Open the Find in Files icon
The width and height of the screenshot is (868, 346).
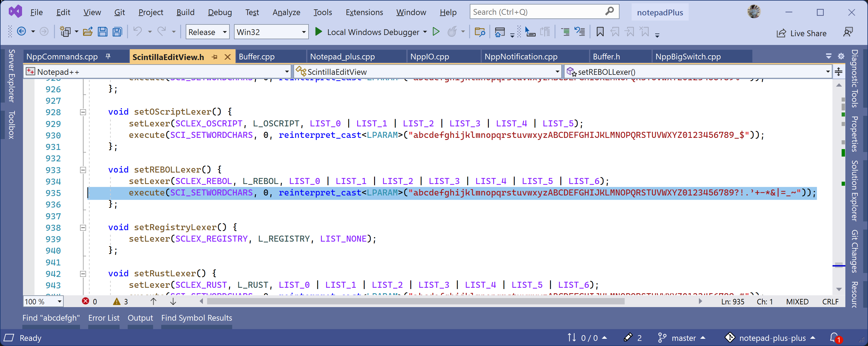coord(480,31)
